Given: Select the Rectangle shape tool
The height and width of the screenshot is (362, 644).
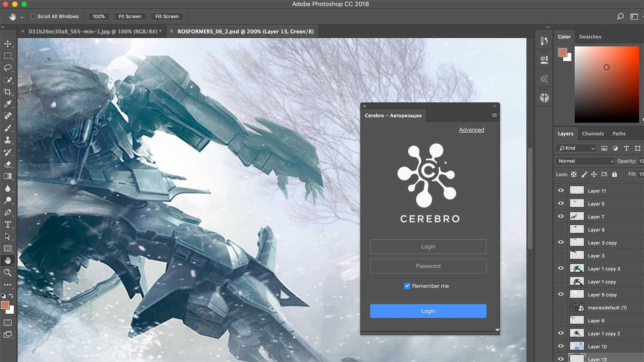Looking at the screenshot, I should 7,249.
